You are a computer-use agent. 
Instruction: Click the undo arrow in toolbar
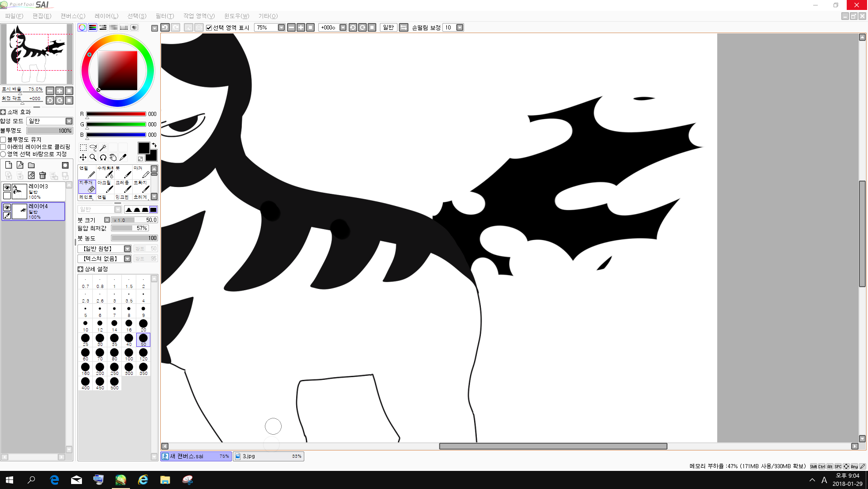click(x=165, y=28)
